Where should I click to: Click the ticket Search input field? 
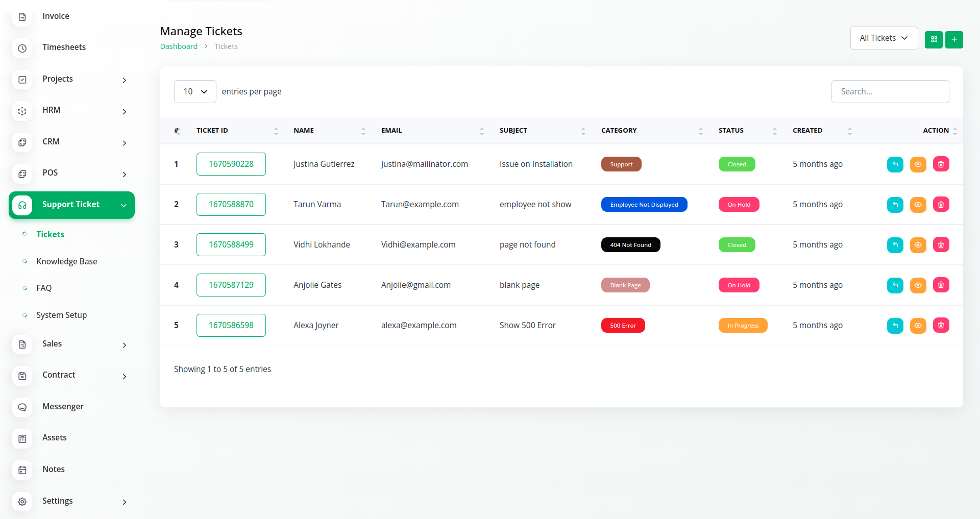(x=890, y=92)
